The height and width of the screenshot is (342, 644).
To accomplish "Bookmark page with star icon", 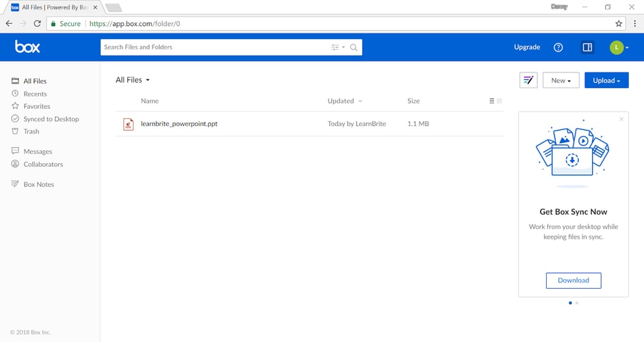I will coord(619,23).
